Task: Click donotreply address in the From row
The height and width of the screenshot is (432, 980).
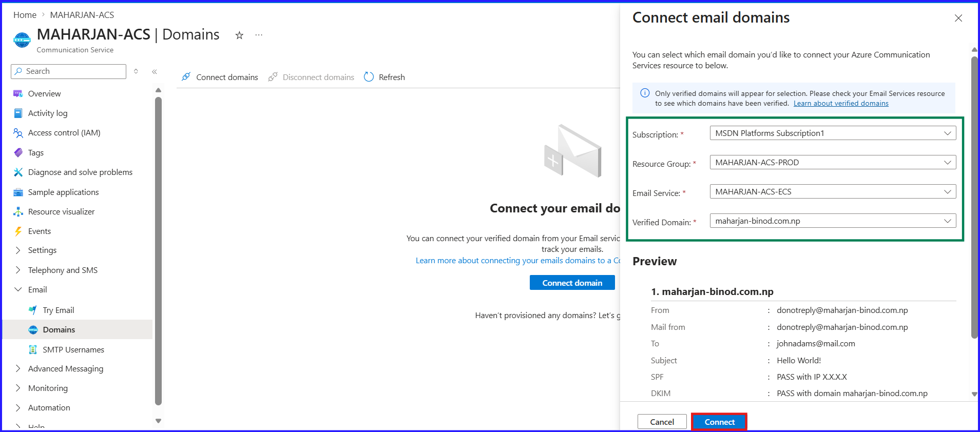Action: point(842,310)
